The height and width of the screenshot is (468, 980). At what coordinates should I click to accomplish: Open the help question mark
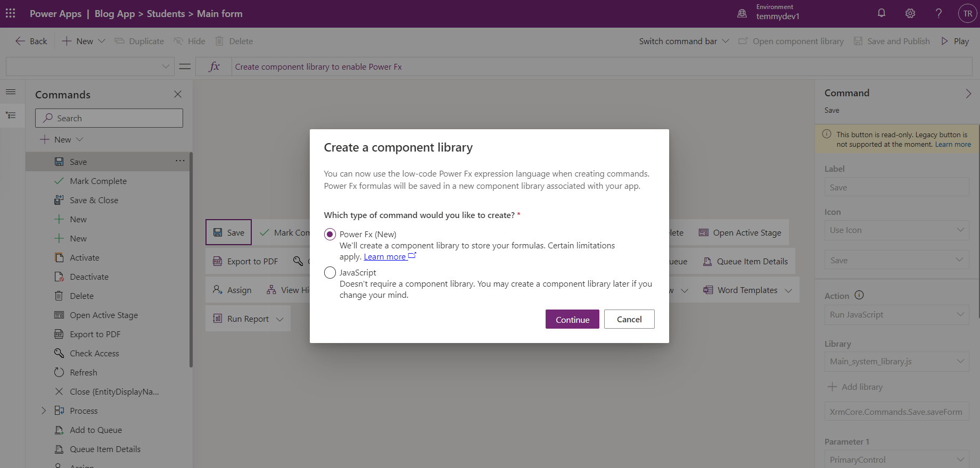coord(939,13)
